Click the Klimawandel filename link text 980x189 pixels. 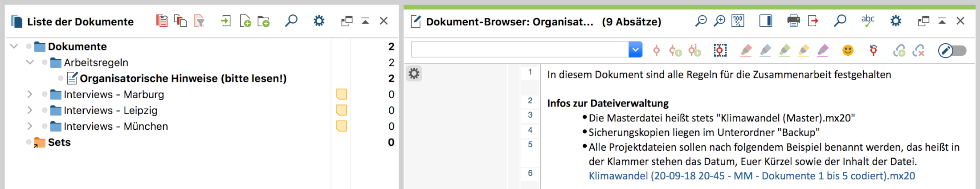pos(752,176)
